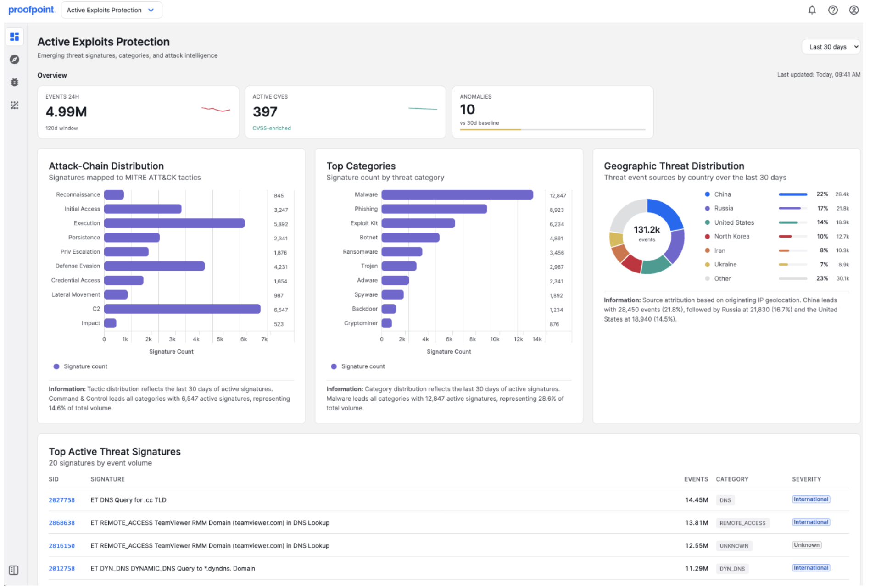Toggle the sidebar collapse panel icon

14,570
